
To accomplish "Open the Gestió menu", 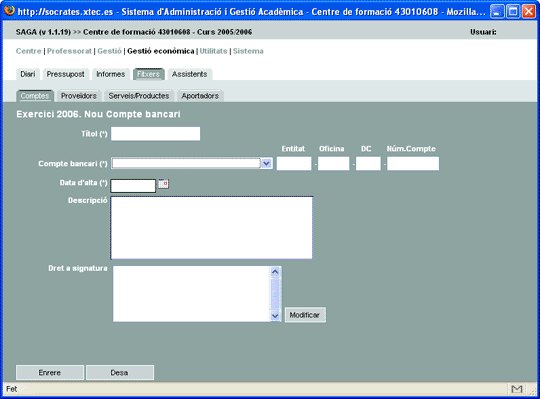I will pyautogui.click(x=109, y=51).
